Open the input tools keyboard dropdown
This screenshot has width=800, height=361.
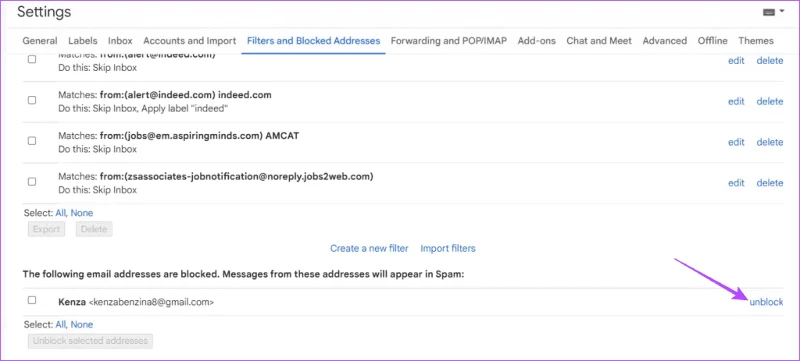tap(773, 12)
